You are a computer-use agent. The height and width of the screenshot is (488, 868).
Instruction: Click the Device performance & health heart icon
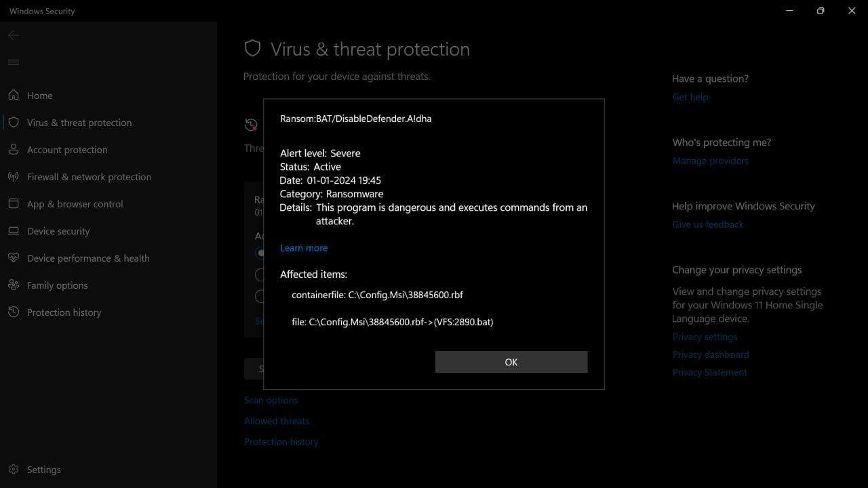pos(14,258)
